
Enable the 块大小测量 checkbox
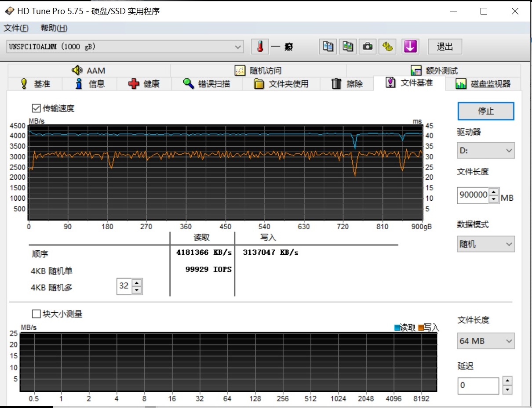(x=36, y=314)
